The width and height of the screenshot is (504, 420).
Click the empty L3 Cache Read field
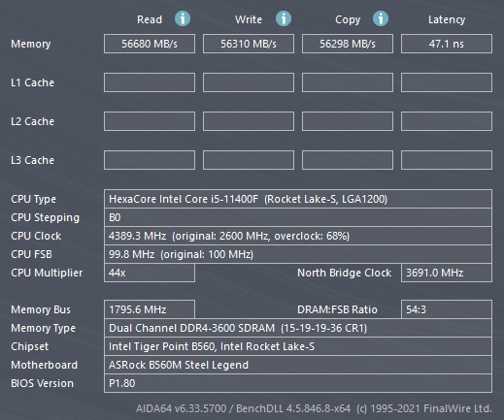pyautogui.click(x=150, y=160)
